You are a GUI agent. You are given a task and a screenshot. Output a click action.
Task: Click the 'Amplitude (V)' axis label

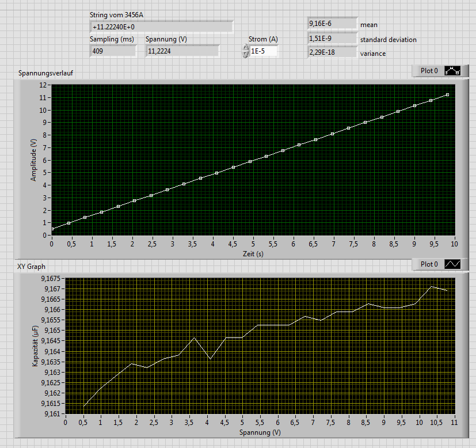(x=33, y=160)
